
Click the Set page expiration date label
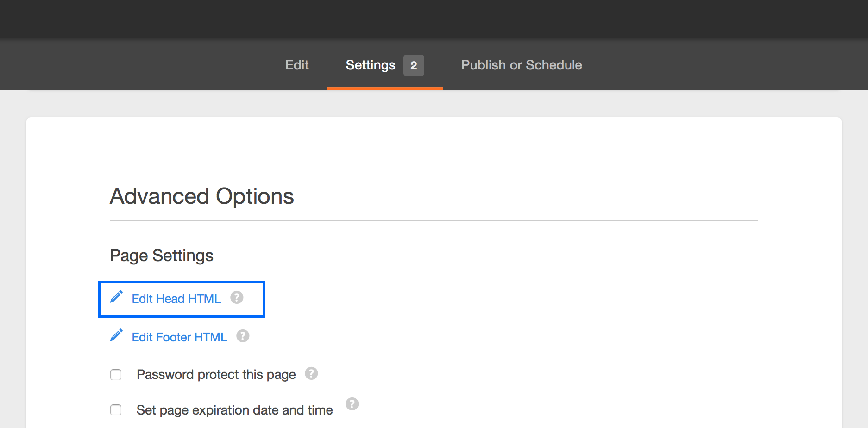234,410
